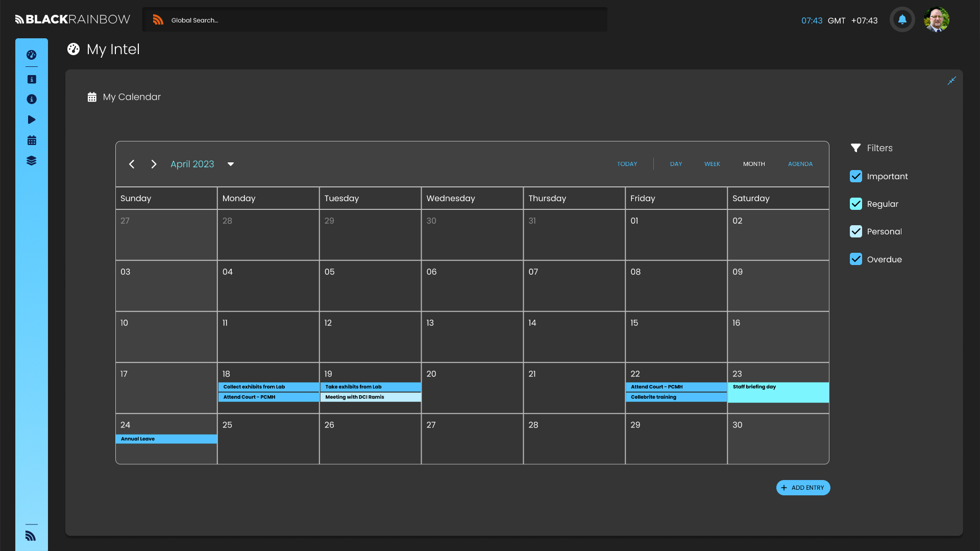
Task: Click the RSS feed icon at sidebar bottom
Action: tap(31, 536)
